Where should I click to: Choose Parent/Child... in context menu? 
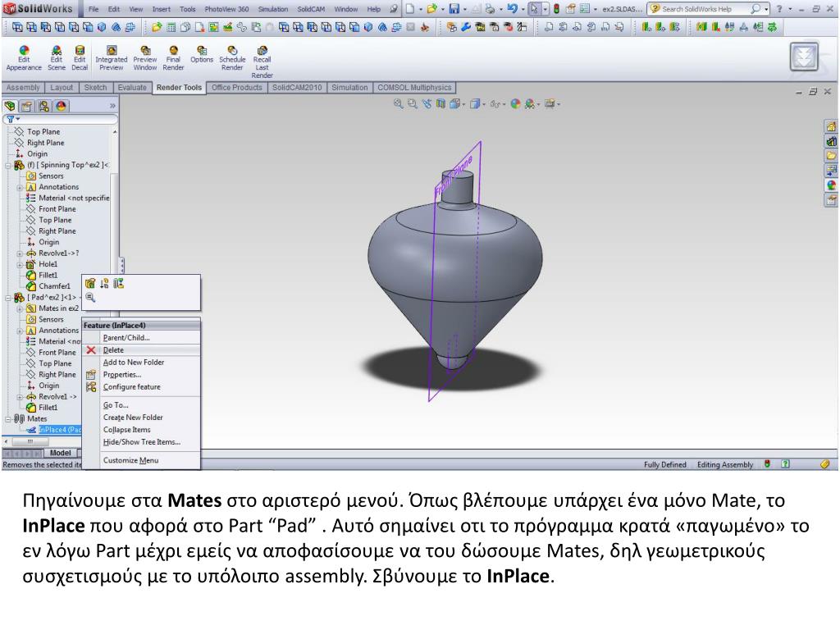click(141, 337)
